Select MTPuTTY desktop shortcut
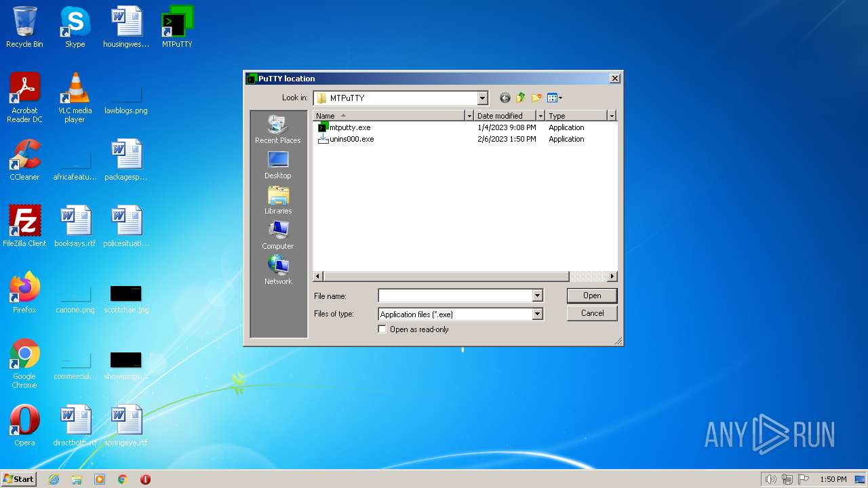 tap(177, 27)
